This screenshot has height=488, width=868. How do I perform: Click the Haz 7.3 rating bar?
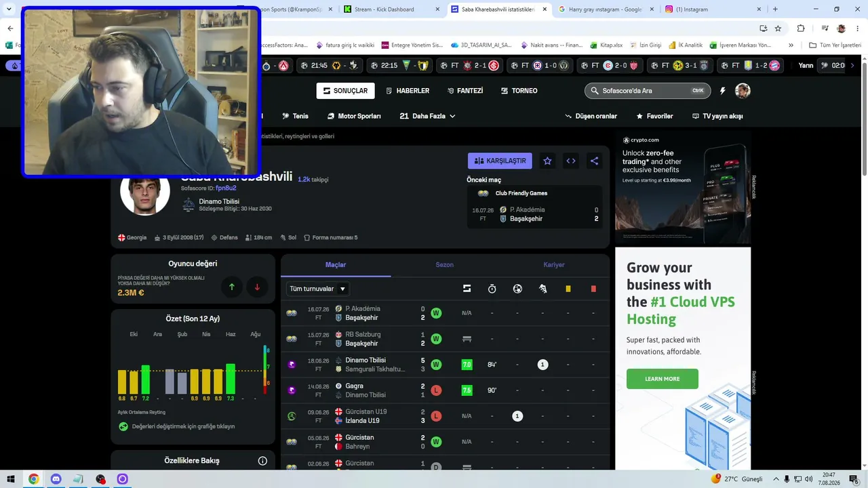coord(231,379)
